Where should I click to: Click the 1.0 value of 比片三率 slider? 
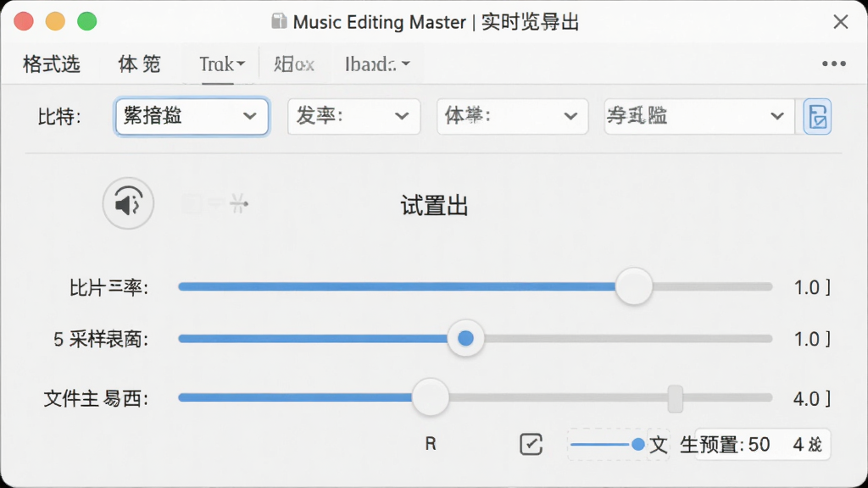coord(812,287)
